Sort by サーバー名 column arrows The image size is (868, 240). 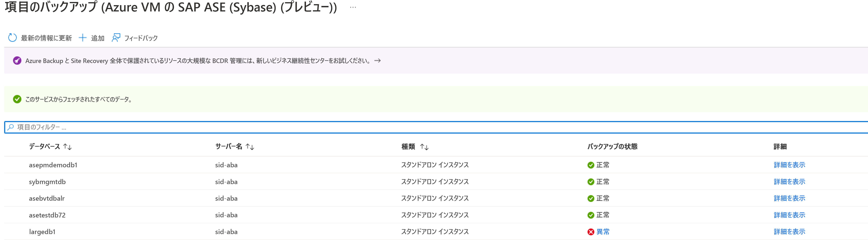[x=250, y=147]
